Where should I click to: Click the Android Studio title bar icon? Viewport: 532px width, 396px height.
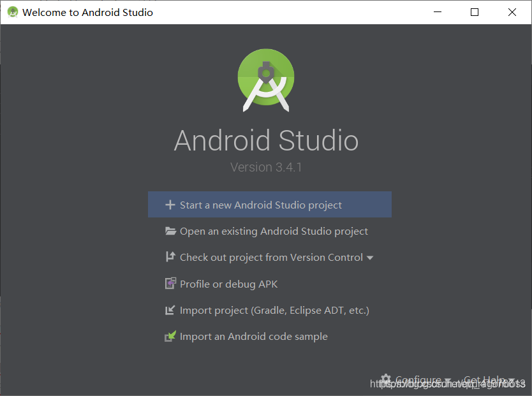tap(13, 12)
